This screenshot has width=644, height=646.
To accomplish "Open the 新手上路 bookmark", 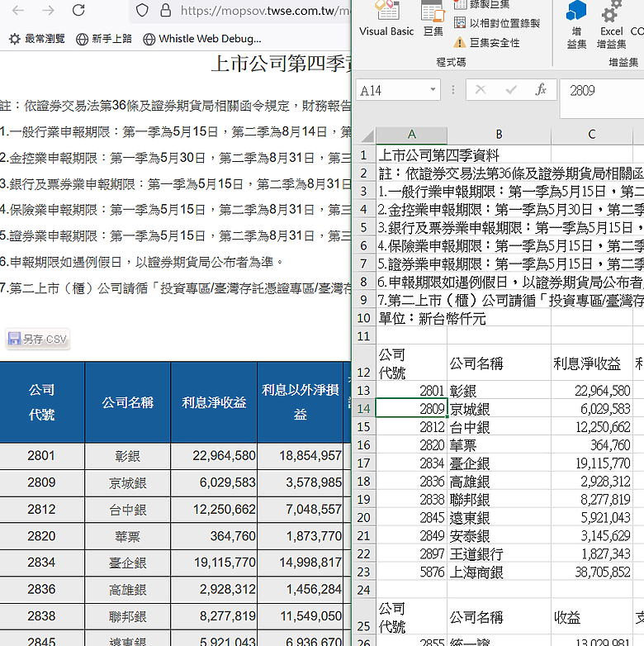I will (104, 39).
